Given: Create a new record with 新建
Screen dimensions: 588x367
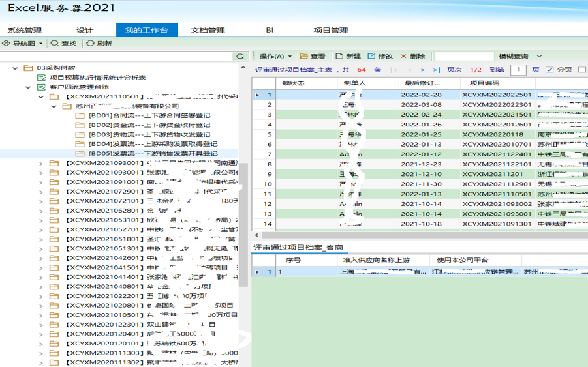Looking at the screenshot, I should coord(348,56).
